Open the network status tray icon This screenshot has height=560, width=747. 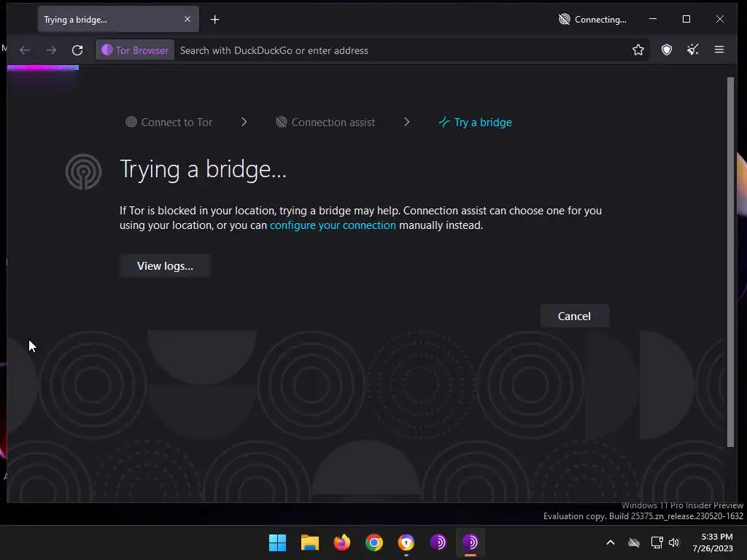click(x=657, y=542)
